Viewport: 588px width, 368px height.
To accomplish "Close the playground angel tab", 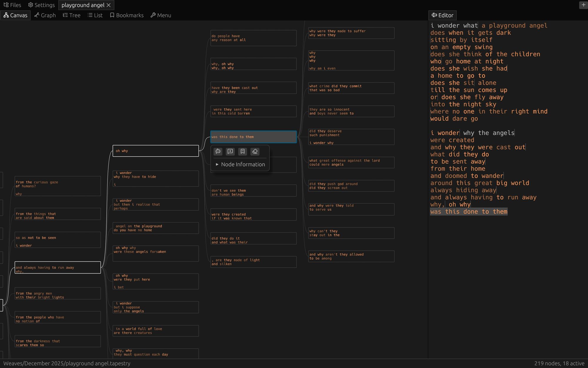I will pyautogui.click(x=109, y=5).
